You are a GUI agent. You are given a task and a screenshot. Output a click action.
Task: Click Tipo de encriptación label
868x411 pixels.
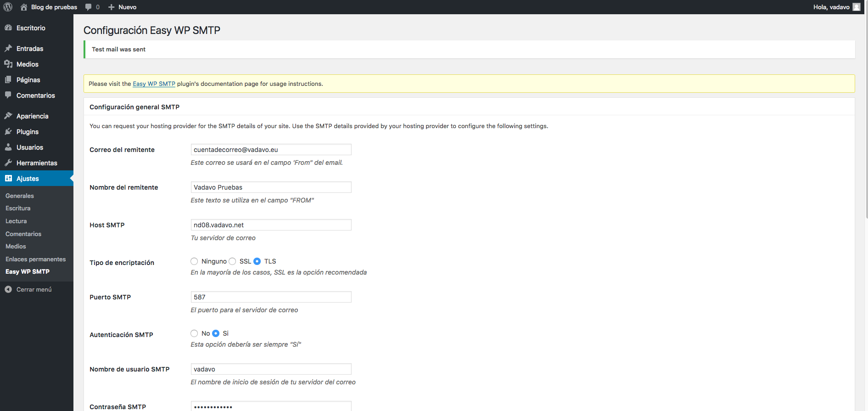(122, 263)
